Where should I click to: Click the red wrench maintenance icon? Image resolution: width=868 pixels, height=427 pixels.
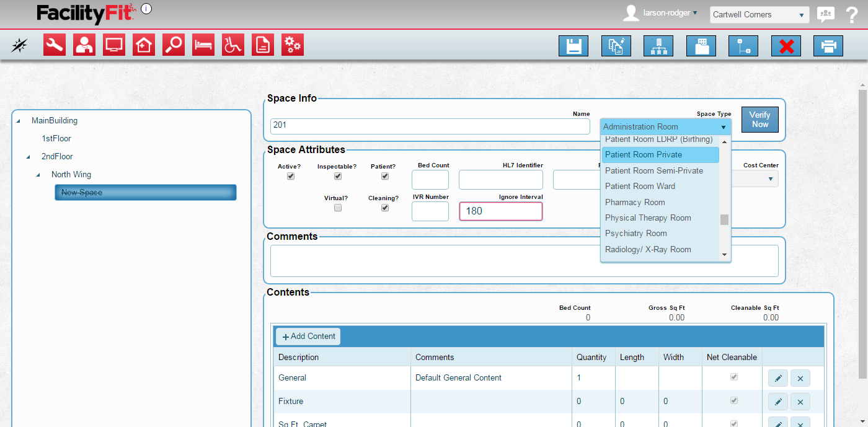(55, 45)
